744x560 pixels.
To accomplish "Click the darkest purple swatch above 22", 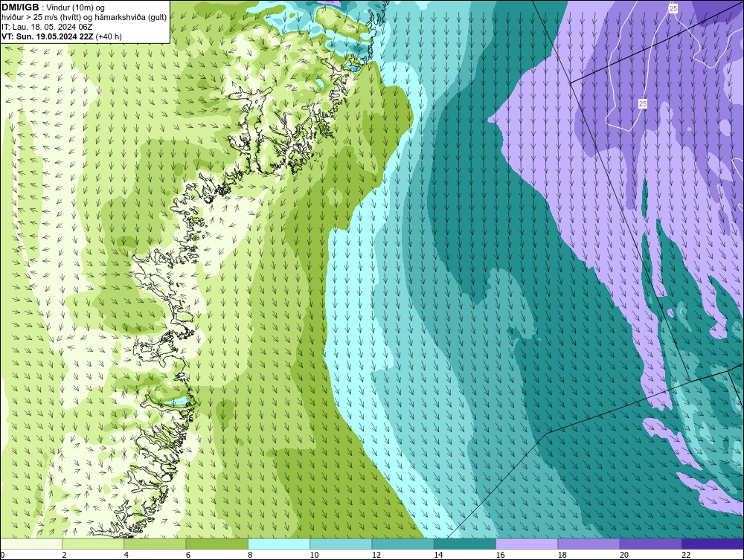I will click(713, 544).
